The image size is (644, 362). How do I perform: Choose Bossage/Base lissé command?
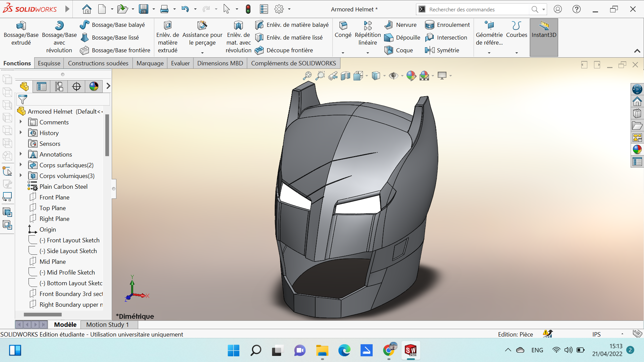pos(109,38)
